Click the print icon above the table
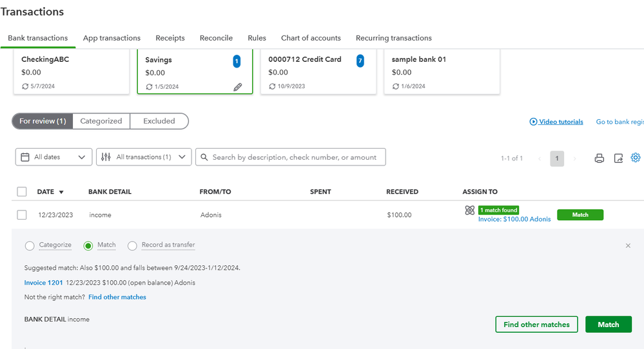 click(599, 158)
